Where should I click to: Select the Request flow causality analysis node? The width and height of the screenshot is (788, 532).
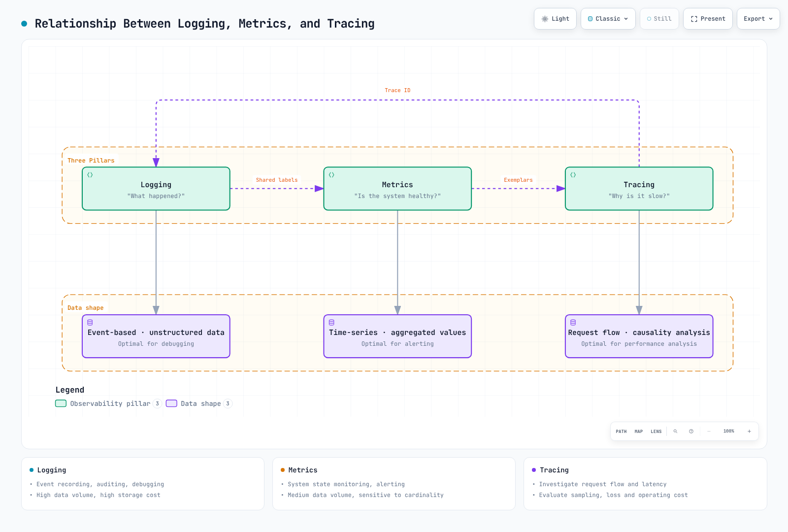tap(639, 336)
